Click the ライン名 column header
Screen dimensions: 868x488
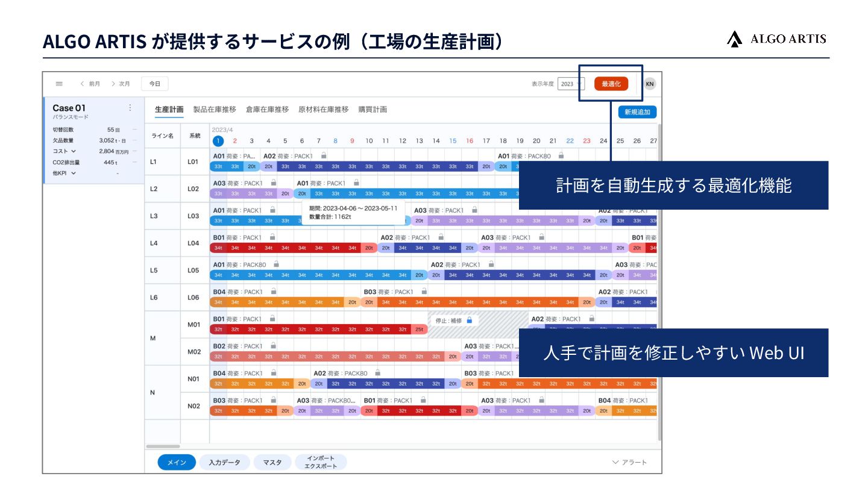162,136
